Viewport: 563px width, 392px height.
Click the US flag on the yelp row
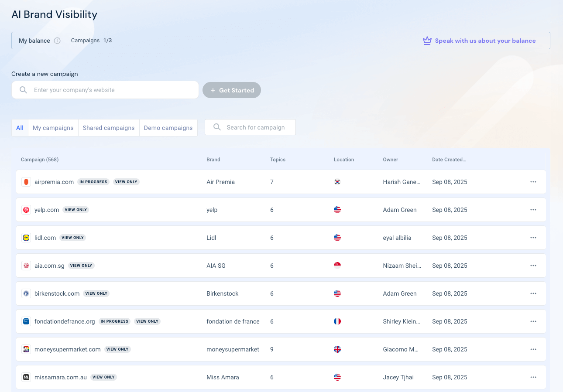pyautogui.click(x=337, y=210)
